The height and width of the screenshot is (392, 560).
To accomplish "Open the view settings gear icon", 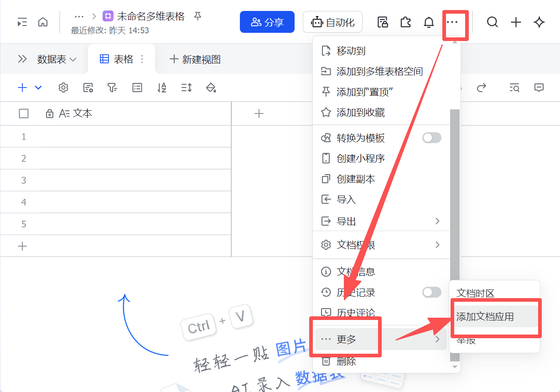I will pyautogui.click(x=63, y=88).
